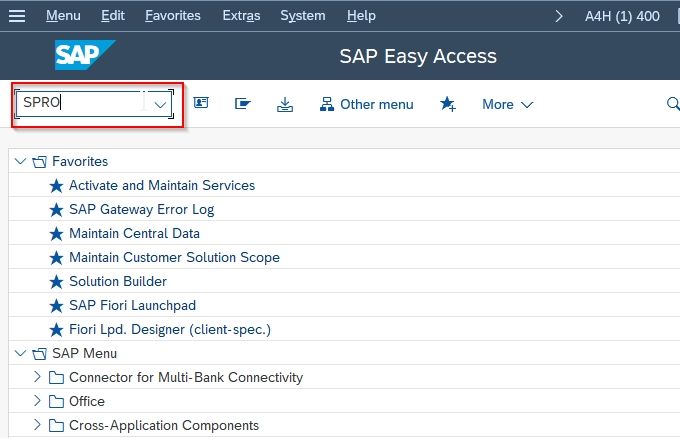Screen dimensions: 680x438
Task: Open the hamburger menu icon
Action: [x=17, y=16]
